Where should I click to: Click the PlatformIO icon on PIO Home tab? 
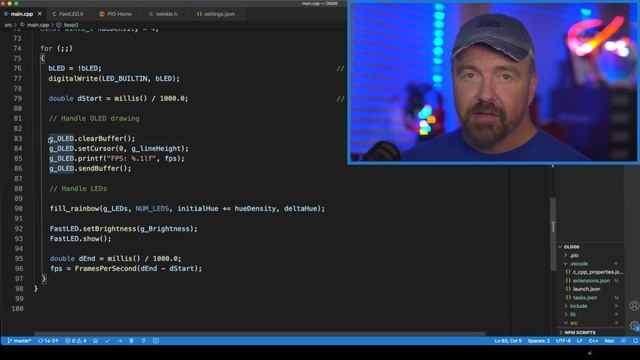[x=102, y=14]
